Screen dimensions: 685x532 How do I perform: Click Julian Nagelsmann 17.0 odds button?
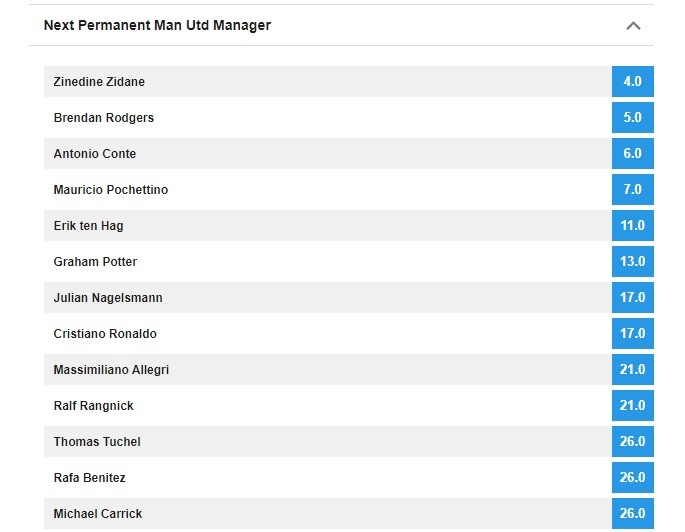pyautogui.click(x=632, y=298)
